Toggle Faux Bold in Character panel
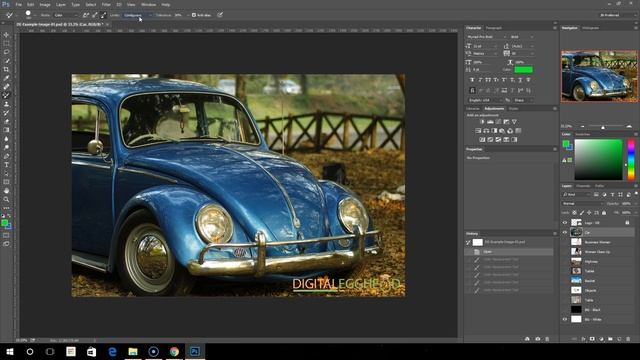Image resolution: width=640 pixels, height=360 pixels. [472, 80]
